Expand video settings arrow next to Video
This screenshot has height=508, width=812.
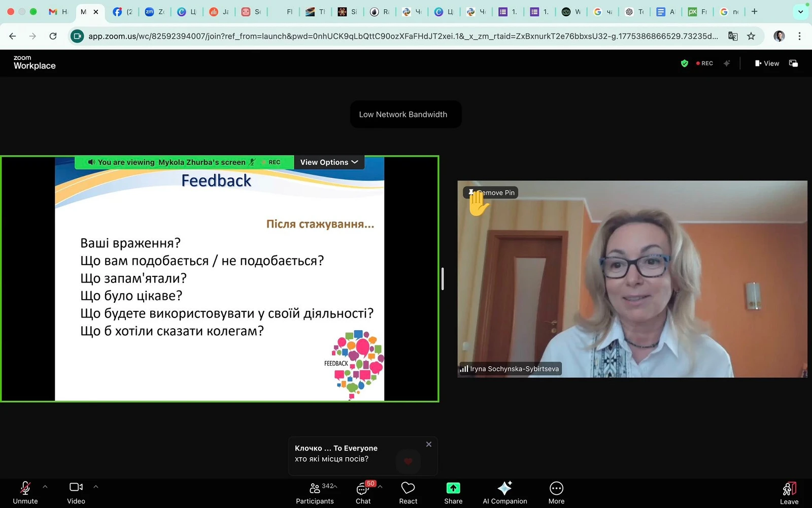tap(95, 487)
